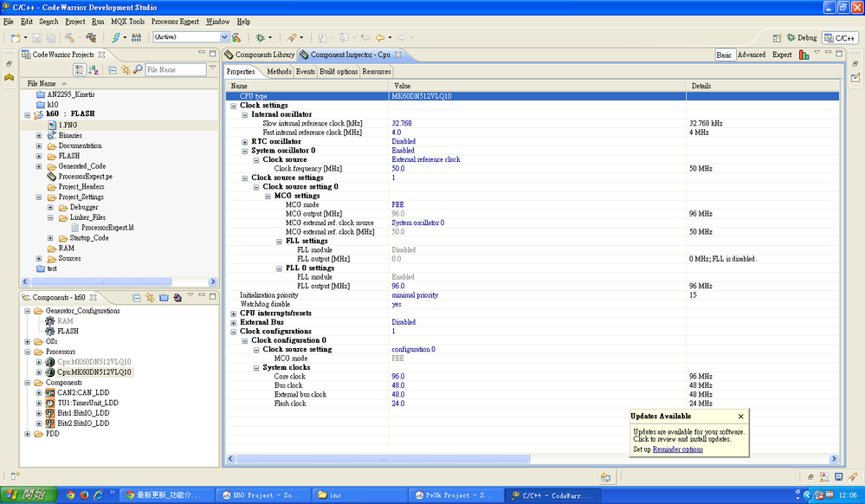Click the File Name filter field
Screen dimensions: 865x504
[176, 69]
